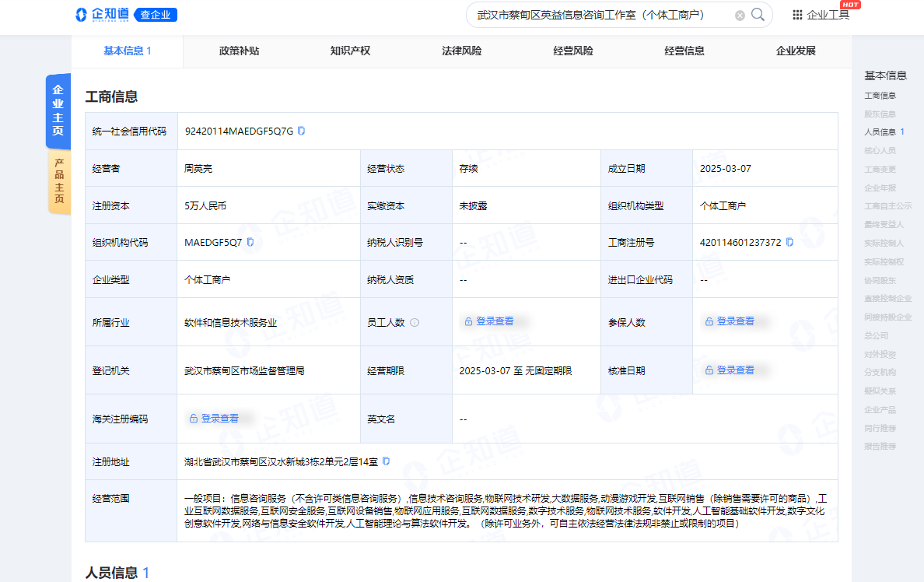Click login to view insured persons count
The image size is (924, 582).
click(x=730, y=321)
